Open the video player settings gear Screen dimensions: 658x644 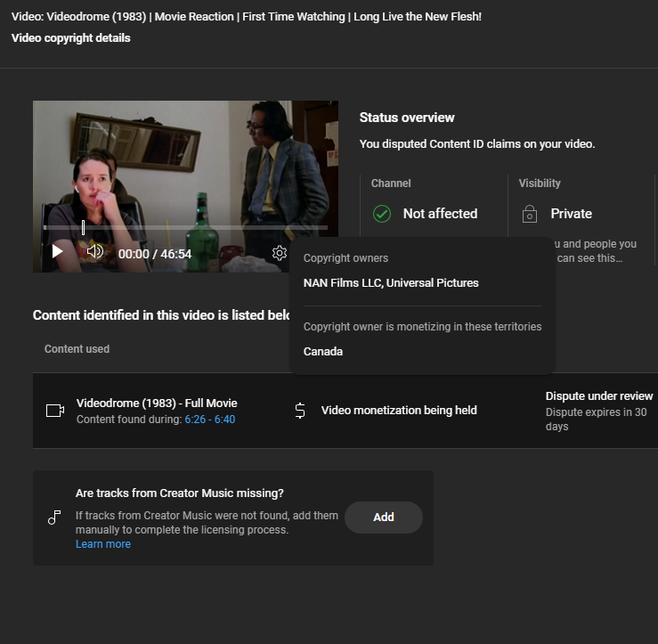tap(279, 253)
